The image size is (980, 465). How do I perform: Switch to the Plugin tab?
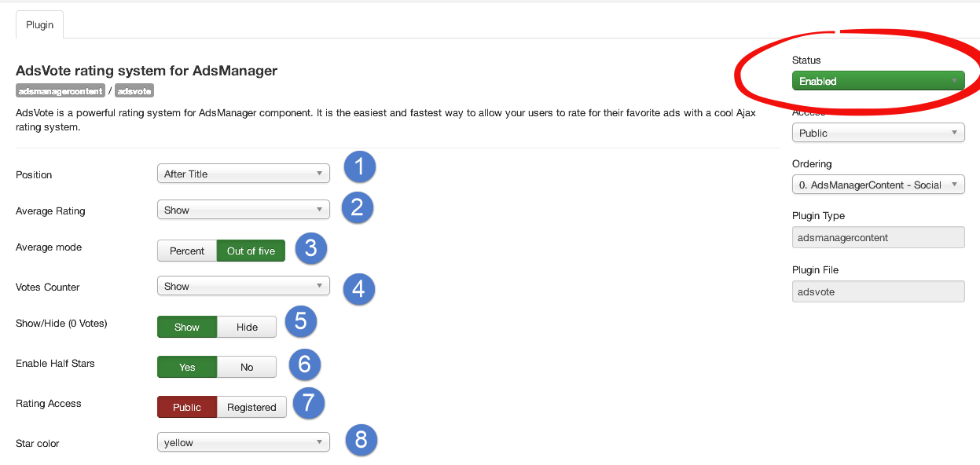tap(39, 24)
